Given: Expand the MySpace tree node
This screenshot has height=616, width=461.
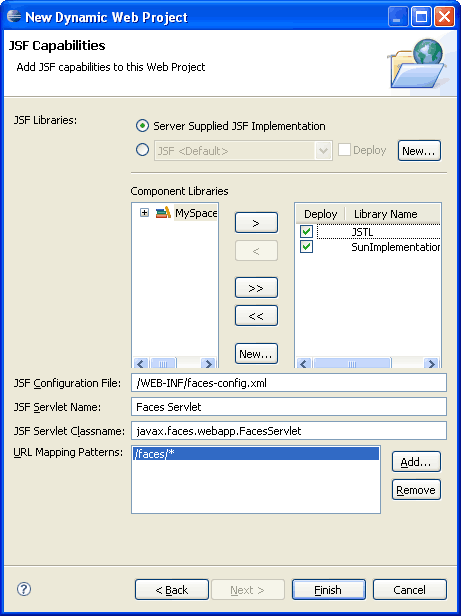Looking at the screenshot, I should click(x=145, y=213).
